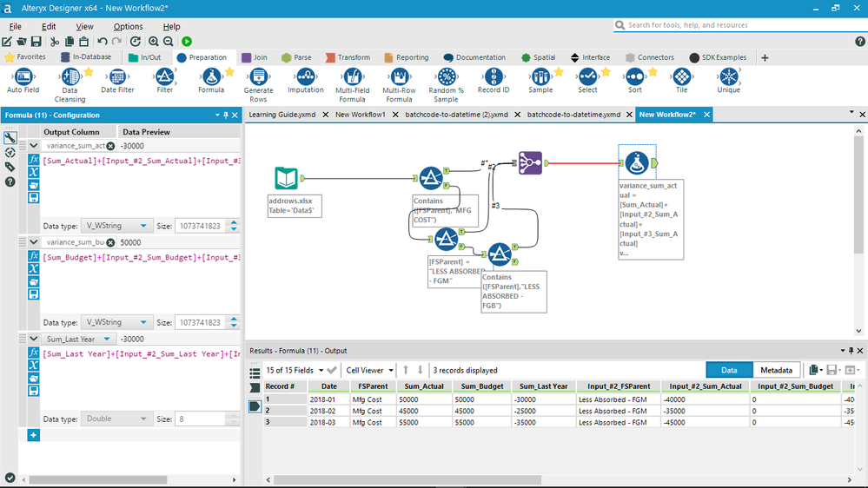Viewport: 868px width, 488px height.
Task: Select the Unique tool
Action: (728, 81)
